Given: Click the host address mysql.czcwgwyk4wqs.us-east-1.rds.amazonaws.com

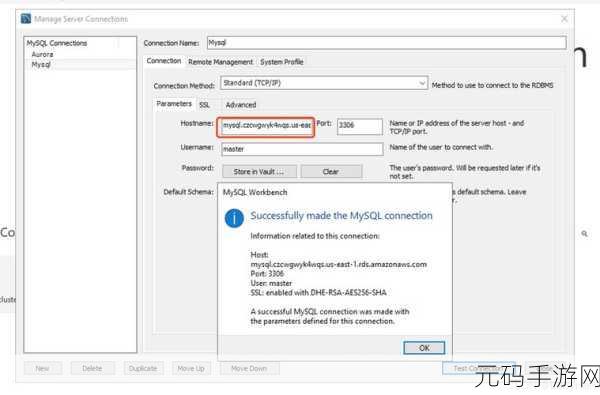Looking at the screenshot, I should 339,264.
